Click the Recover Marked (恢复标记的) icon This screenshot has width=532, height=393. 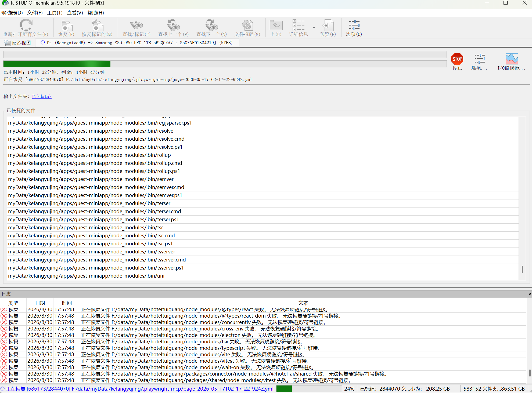pyautogui.click(x=97, y=26)
